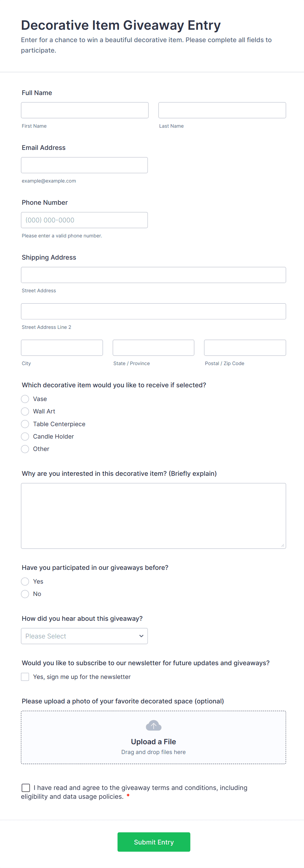Image resolution: width=304 pixels, height=868 pixels.
Task: Click into the Last Name field
Action: click(222, 110)
